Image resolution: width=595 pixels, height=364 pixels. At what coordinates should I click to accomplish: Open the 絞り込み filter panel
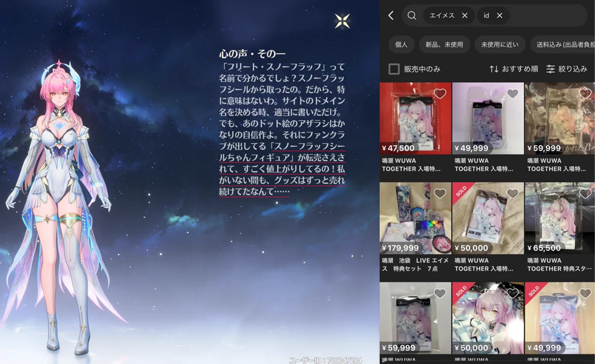[x=566, y=69]
